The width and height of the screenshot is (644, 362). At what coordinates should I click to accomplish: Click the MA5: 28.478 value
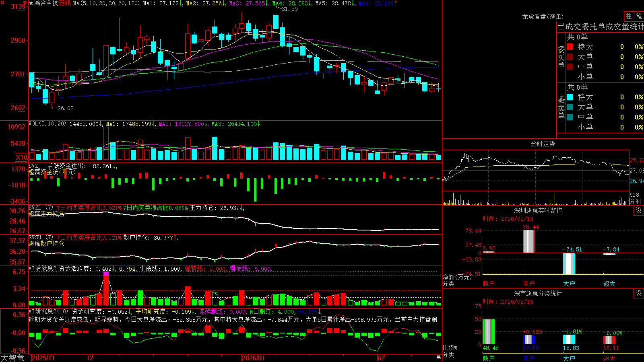(335, 3)
